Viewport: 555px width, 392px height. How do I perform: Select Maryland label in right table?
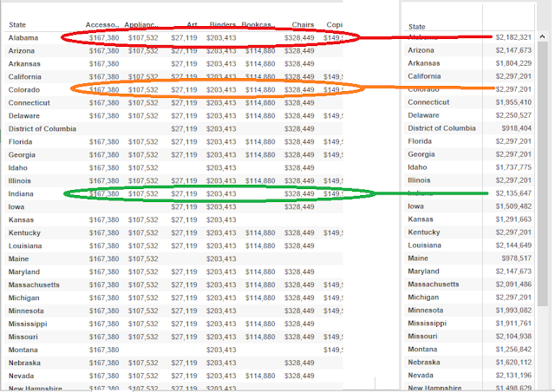click(424, 271)
